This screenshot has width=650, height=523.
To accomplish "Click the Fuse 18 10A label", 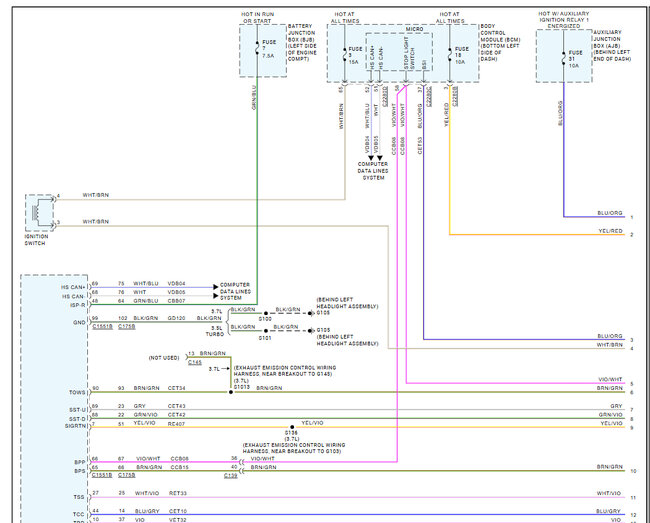I will pyautogui.click(x=461, y=55).
